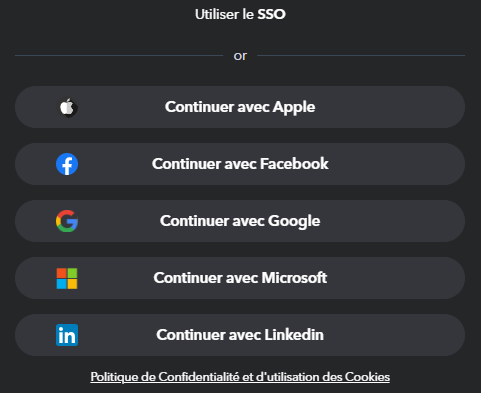The image size is (481, 393).
Task: Click the Microsoft four-square logo icon
Action: point(67,278)
